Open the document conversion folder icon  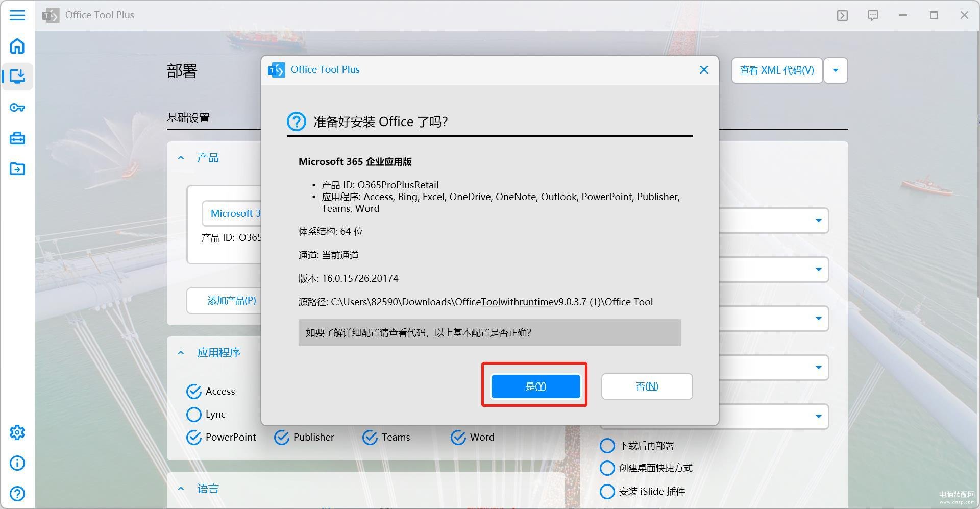(17, 169)
